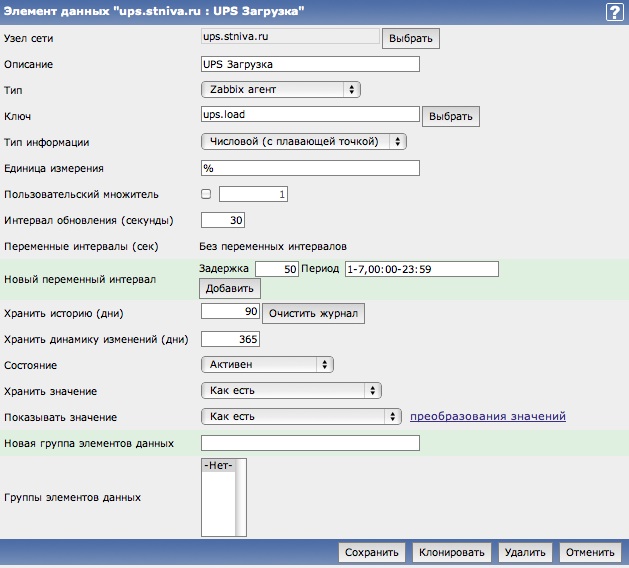Click the Очистить журнал button

pyautogui.click(x=313, y=314)
